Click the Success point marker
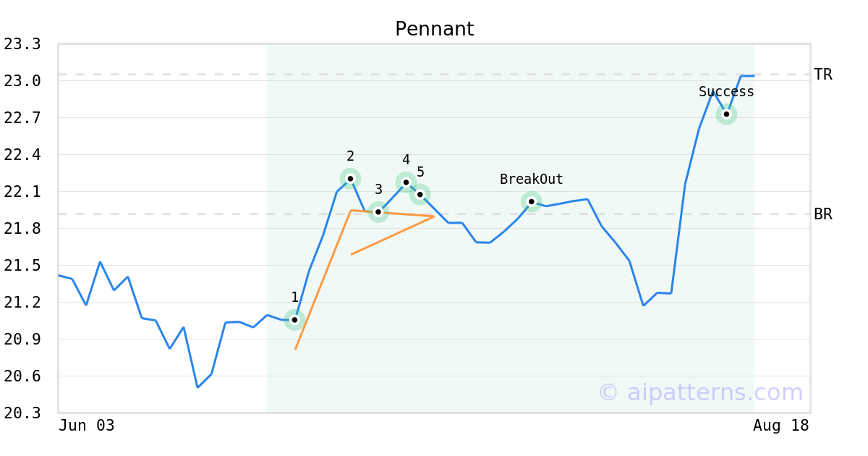The height and width of the screenshot is (456, 868). point(726,114)
